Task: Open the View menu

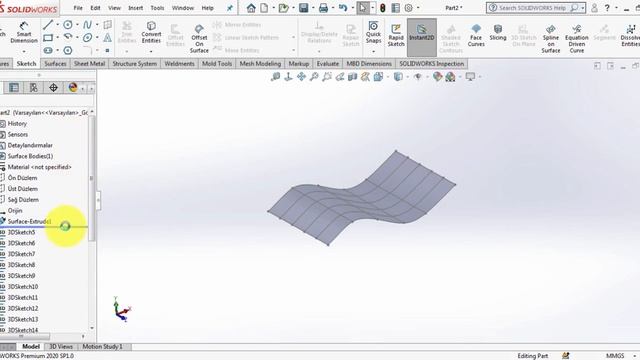Action: (x=114, y=8)
